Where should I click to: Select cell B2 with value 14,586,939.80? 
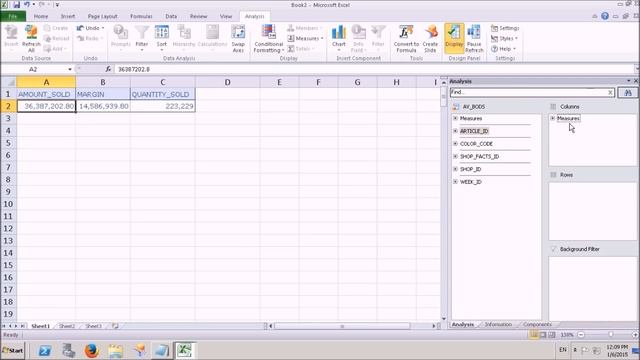click(103, 106)
